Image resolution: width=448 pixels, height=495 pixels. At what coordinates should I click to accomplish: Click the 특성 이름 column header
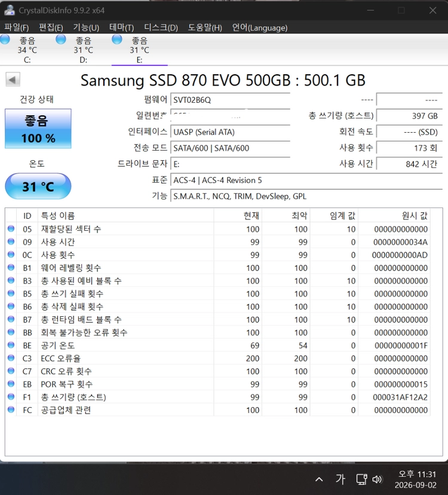(x=126, y=216)
